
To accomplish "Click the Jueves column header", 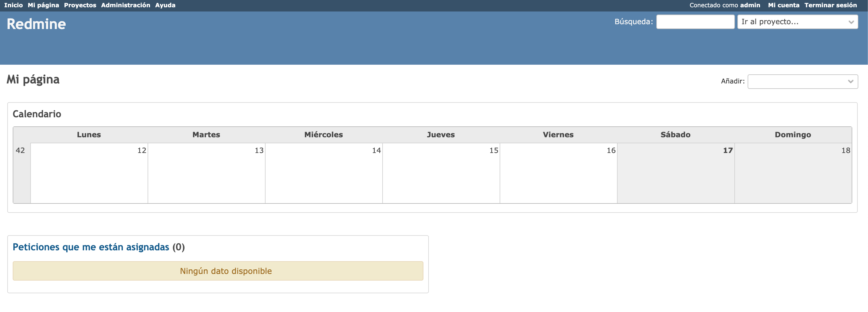I will click(441, 135).
